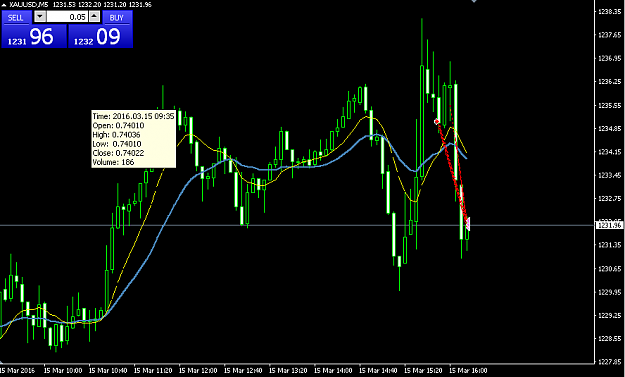Decrease lot volume with the down arrow
This screenshot has height=377, width=625.
point(40,17)
